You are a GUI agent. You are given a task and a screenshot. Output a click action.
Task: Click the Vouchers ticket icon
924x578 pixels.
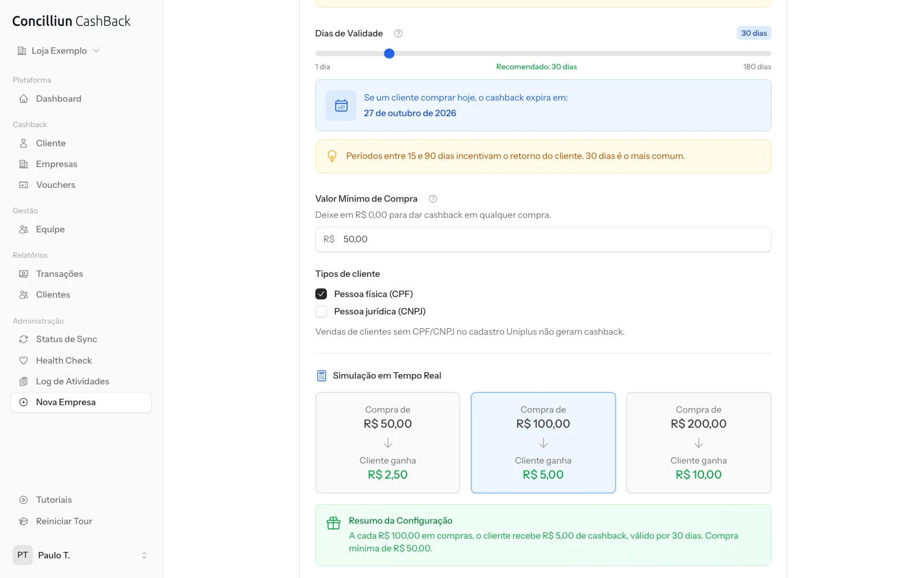coord(24,185)
